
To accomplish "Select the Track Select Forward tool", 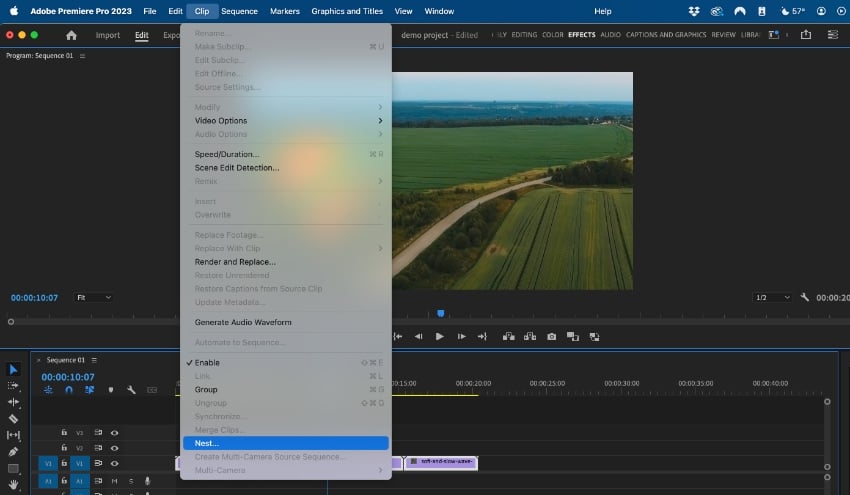I will tap(14, 385).
